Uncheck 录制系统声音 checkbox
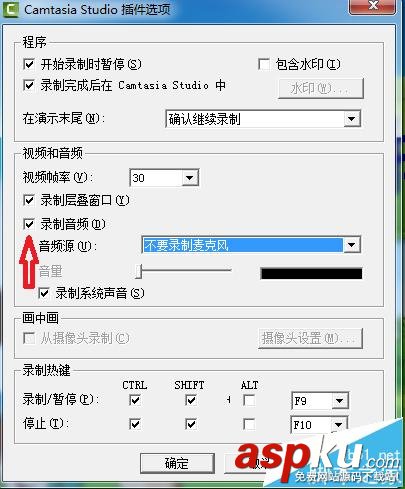The height and width of the screenshot is (489, 405). [x=44, y=293]
